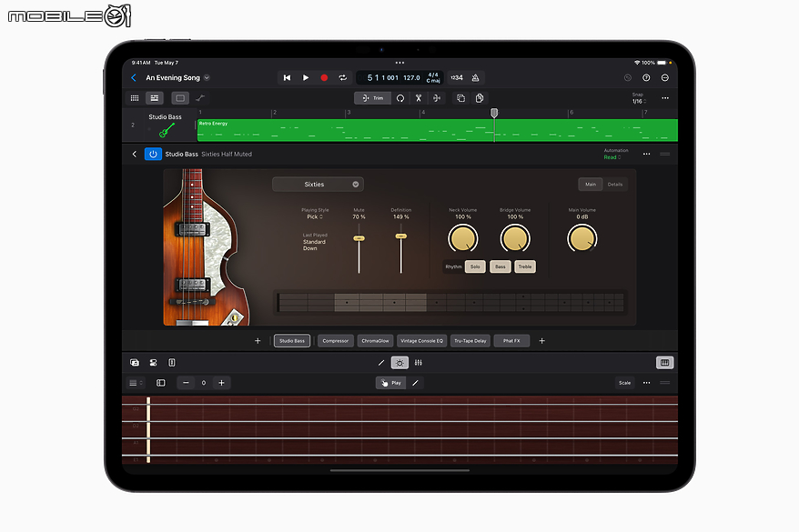Image resolution: width=799 pixels, height=532 pixels.
Task: Open the editor pencil icon in the bottom bar
Action: pyautogui.click(x=381, y=363)
